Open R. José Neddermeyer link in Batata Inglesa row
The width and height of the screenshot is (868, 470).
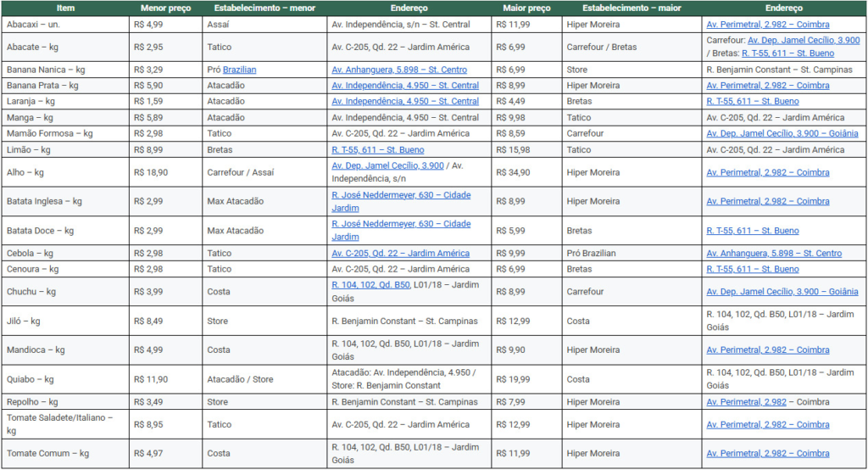pos(401,201)
